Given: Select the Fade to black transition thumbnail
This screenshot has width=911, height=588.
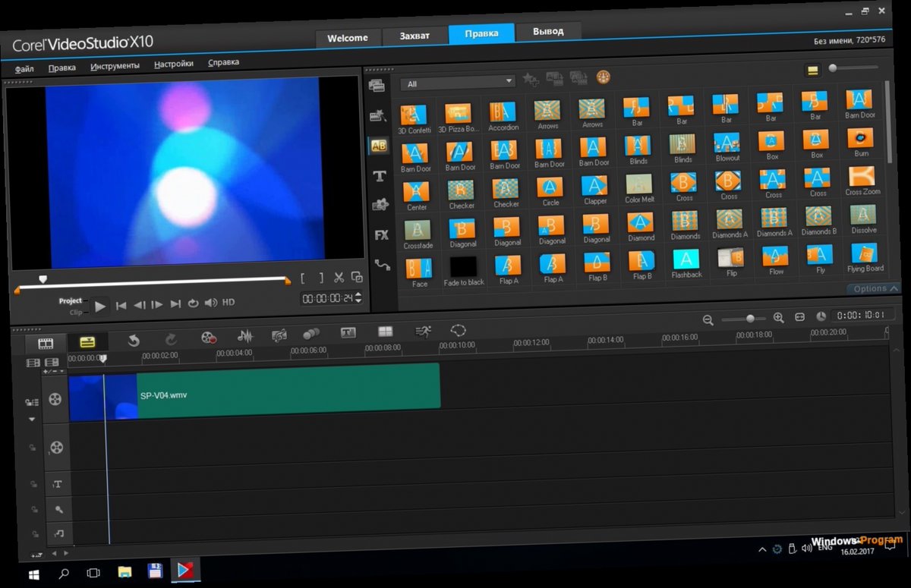Looking at the screenshot, I should (x=463, y=268).
